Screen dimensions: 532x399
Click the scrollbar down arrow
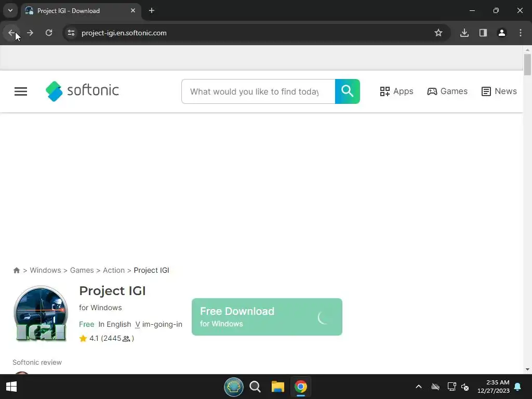[527, 369]
